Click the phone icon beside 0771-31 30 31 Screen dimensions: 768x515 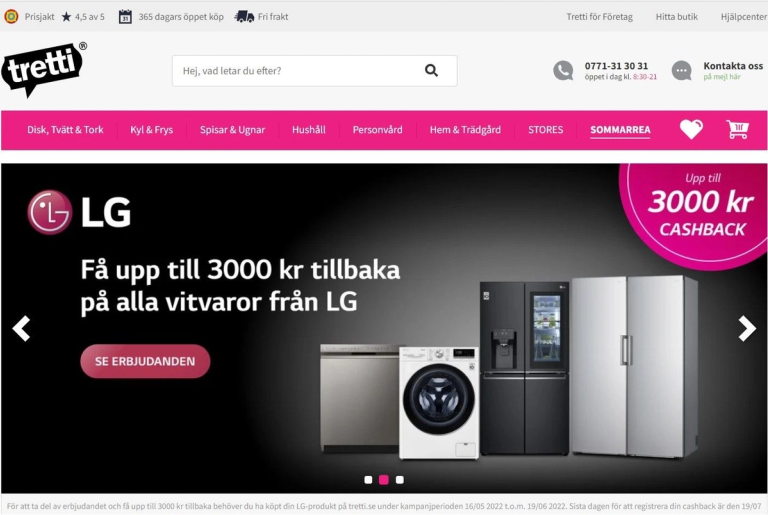click(x=563, y=71)
